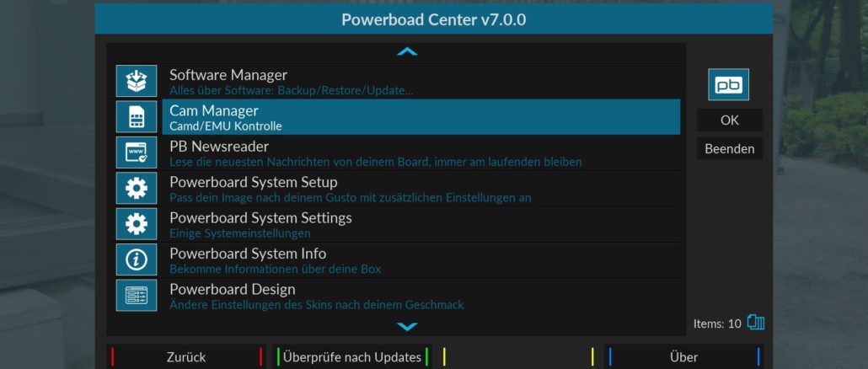Click the pages icon beside Items: 10
Viewport: 868px width, 369px height.
click(756, 322)
